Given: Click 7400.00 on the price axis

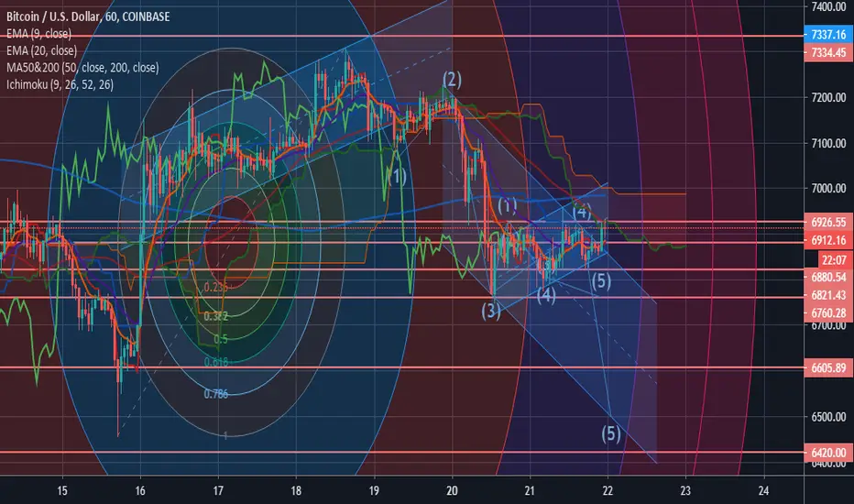Looking at the screenshot, I should pyautogui.click(x=828, y=6).
